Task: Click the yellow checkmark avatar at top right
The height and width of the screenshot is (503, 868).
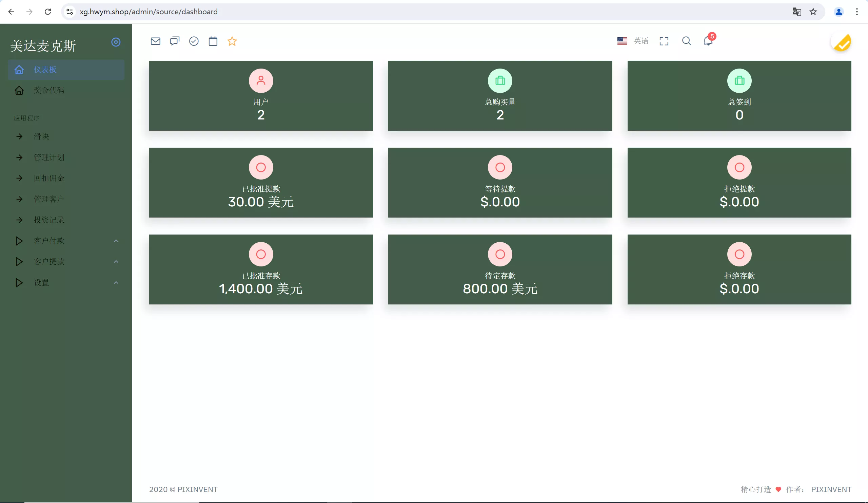Action: 842,43
